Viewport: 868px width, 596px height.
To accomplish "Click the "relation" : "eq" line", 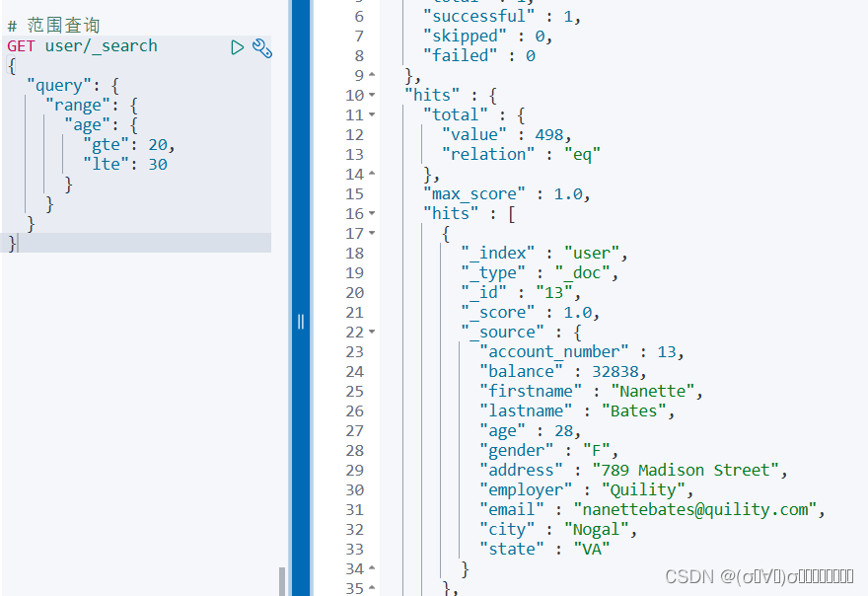I will tap(521, 155).
